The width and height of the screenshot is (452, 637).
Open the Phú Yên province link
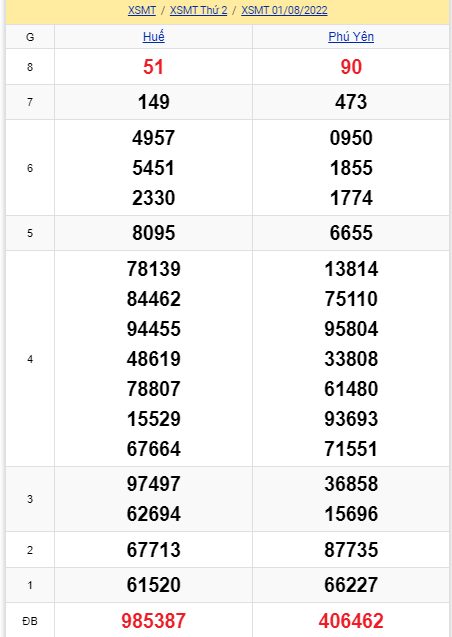tap(351, 37)
